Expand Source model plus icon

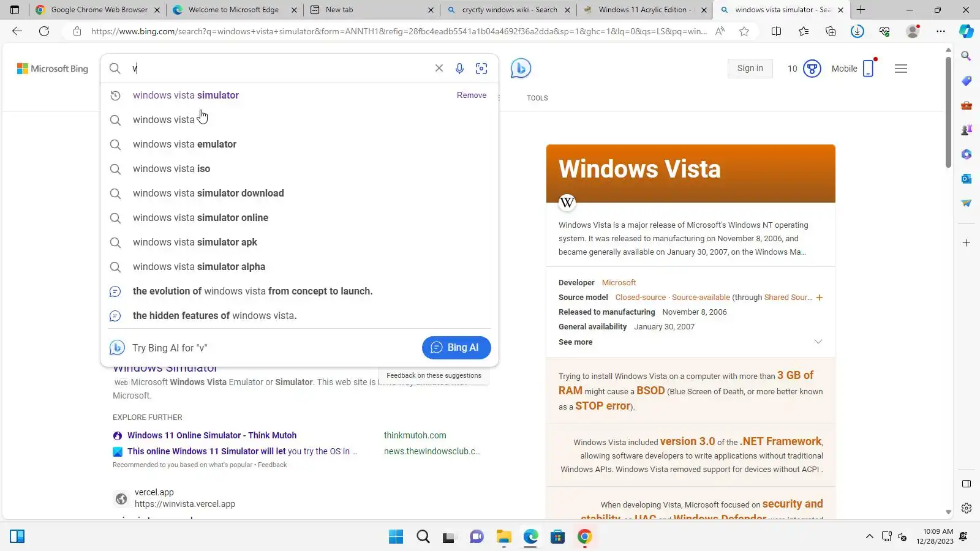coord(820,298)
